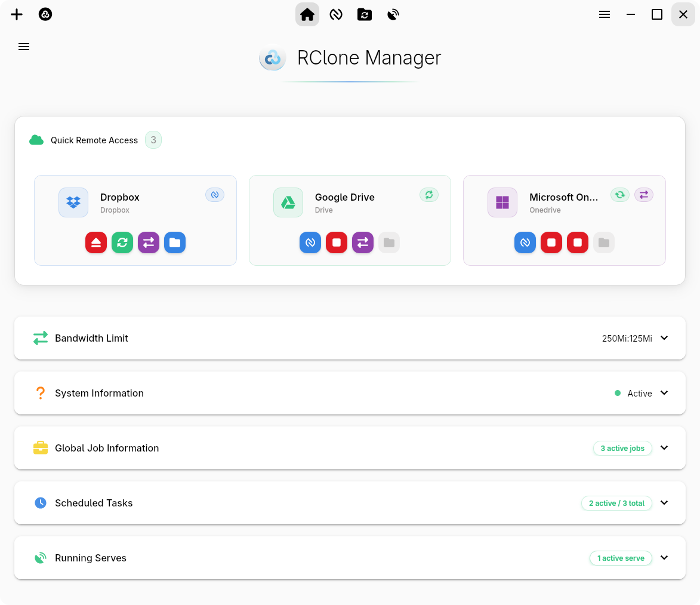Start sync on the Dropbox remote
Screen dimensions: 700x605
(x=122, y=242)
